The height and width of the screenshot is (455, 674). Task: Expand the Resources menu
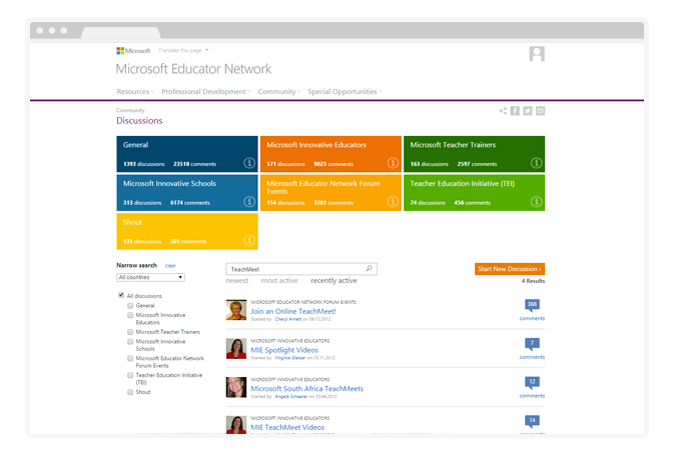click(x=135, y=92)
